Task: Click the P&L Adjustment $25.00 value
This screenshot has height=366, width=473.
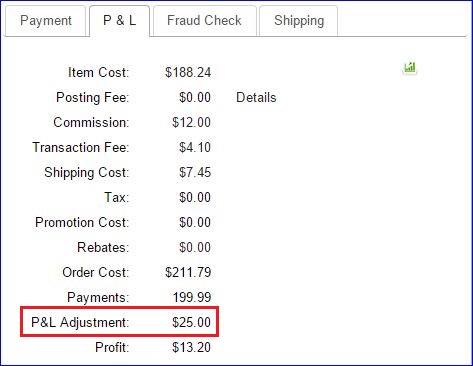Action: tap(191, 322)
